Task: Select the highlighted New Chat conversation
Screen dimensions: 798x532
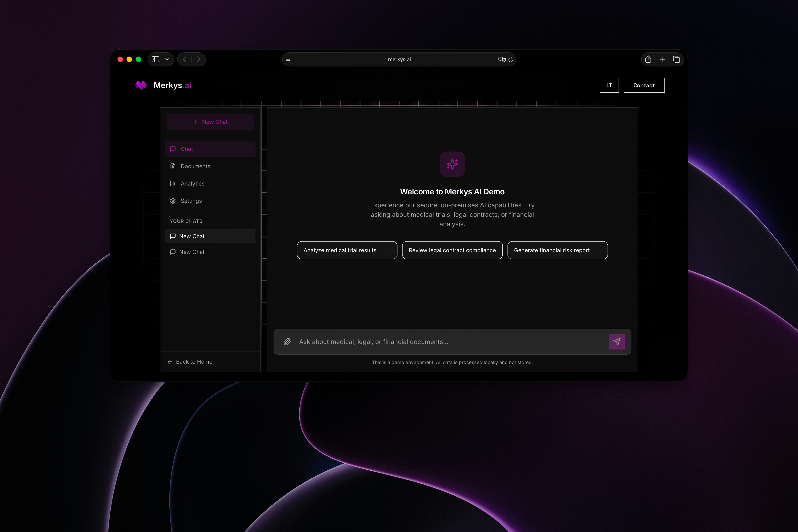Action: (x=210, y=236)
